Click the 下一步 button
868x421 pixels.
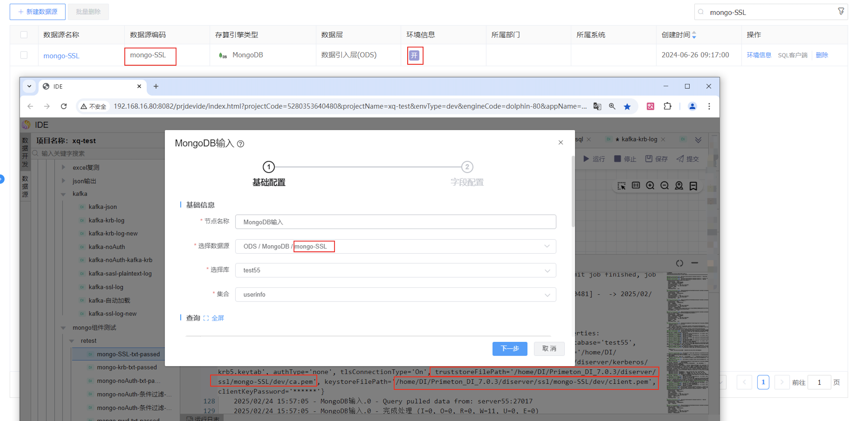pos(509,348)
